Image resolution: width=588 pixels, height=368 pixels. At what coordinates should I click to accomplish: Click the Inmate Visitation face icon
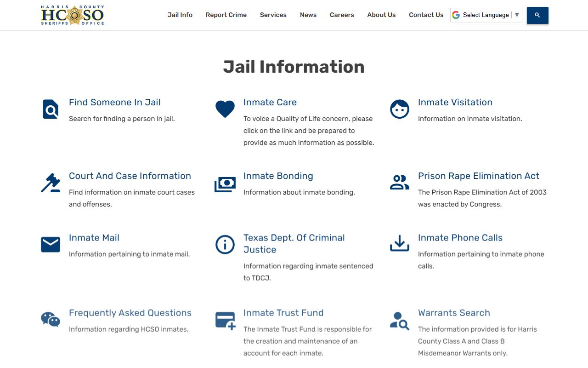point(400,109)
